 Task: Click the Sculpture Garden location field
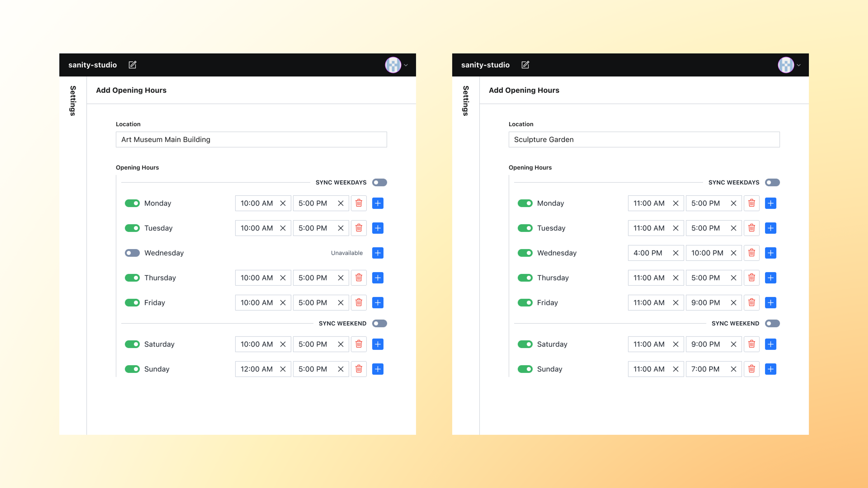click(x=644, y=139)
